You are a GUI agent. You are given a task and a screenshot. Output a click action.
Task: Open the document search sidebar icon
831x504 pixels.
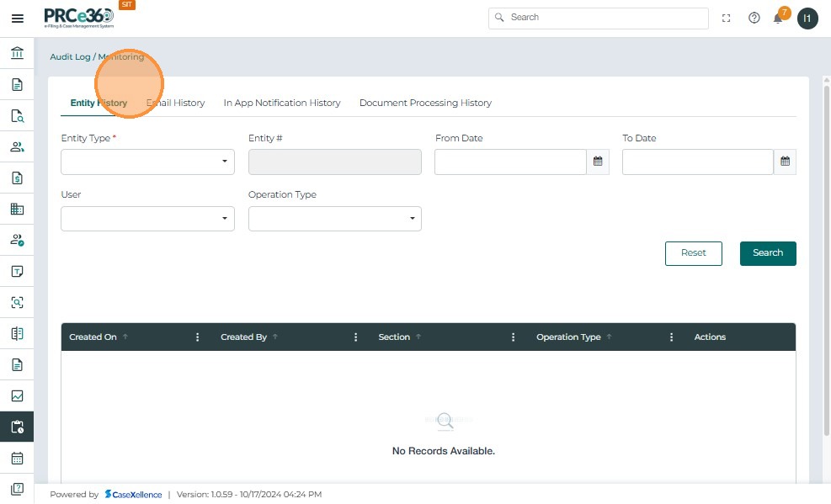[17, 116]
